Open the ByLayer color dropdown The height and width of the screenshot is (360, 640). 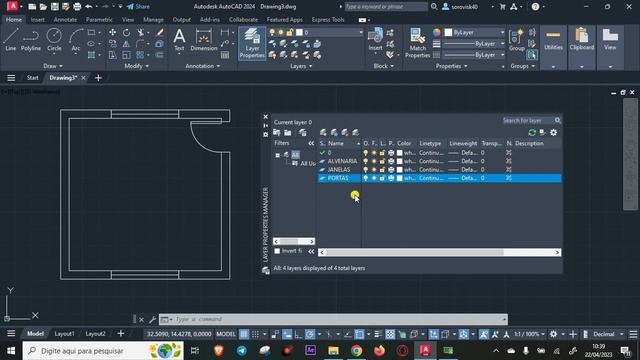point(502,32)
